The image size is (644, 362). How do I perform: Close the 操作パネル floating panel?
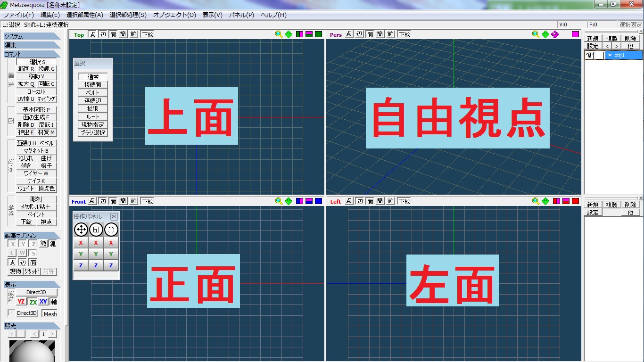pos(114,217)
